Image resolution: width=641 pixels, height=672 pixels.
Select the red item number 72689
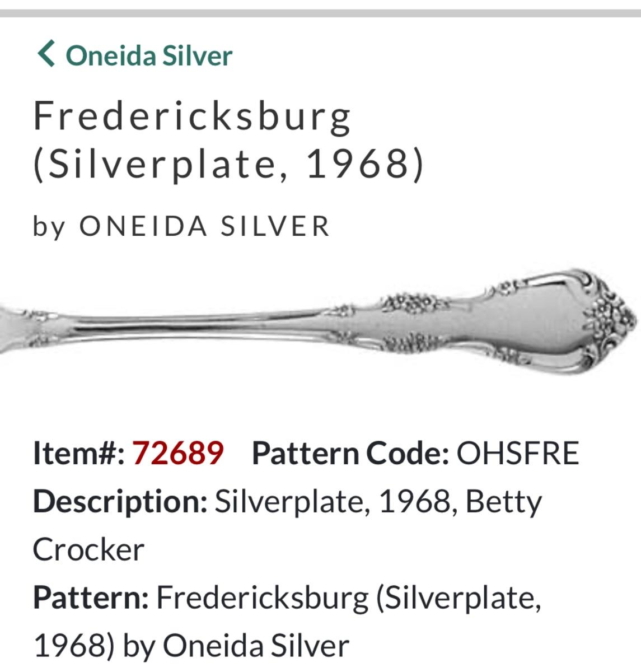pyautogui.click(x=177, y=453)
